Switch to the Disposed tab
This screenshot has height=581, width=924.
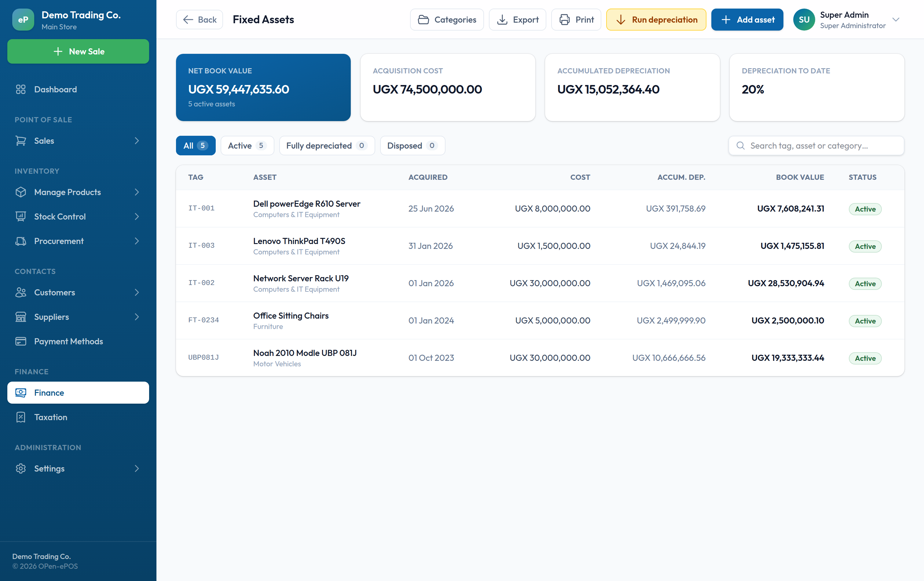413,146
